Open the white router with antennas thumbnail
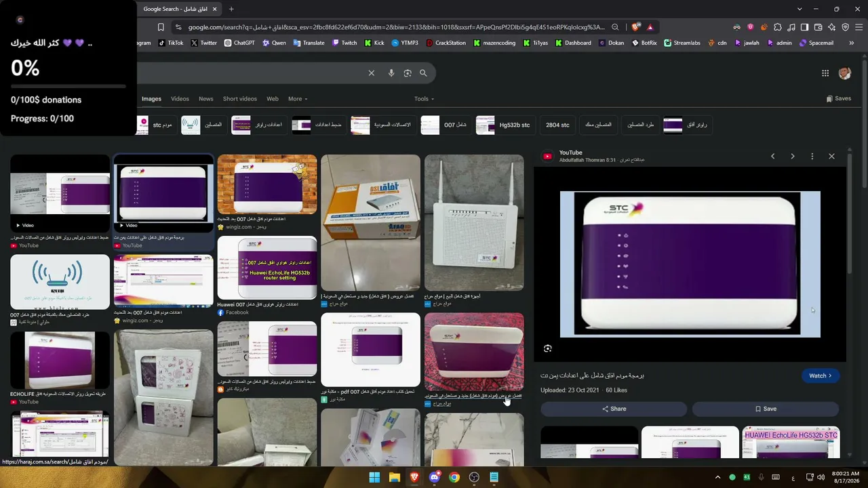Screen dimensions: 868x488 coord(474,223)
